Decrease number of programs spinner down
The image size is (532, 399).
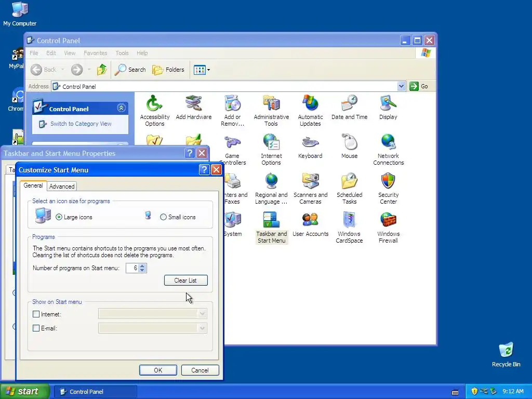142,270
